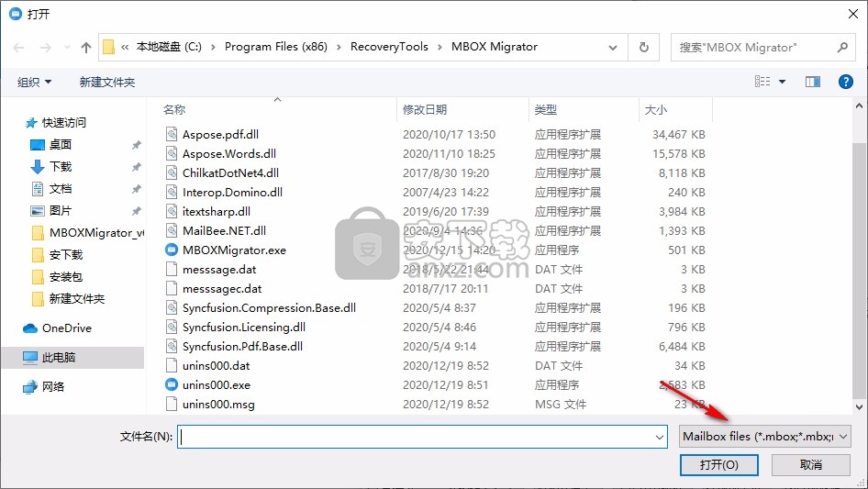Screen dimensions: 868x489
Task: Close the 打开 dialog window
Action: click(x=853, y=14)
